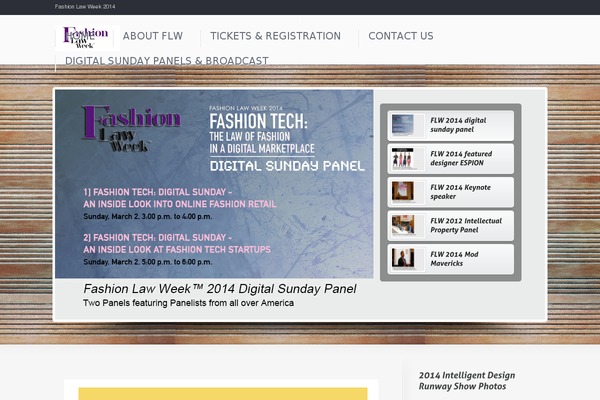Click the Fashion Tech Digital Sunday Panel slide image

tap(214, 184)
